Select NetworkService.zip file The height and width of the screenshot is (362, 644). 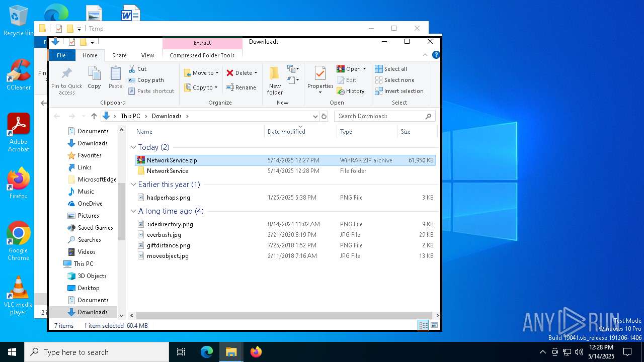285,160
